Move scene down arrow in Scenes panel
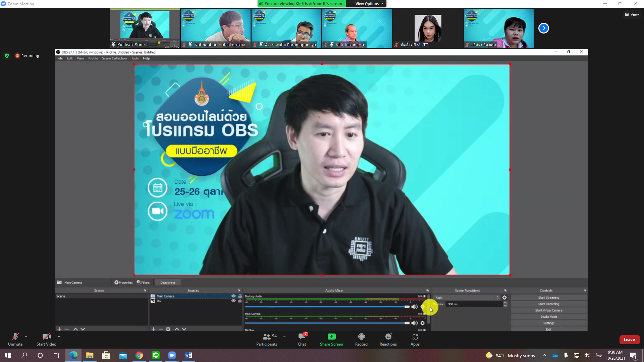644x362 pixels. [x=83, y=329]
